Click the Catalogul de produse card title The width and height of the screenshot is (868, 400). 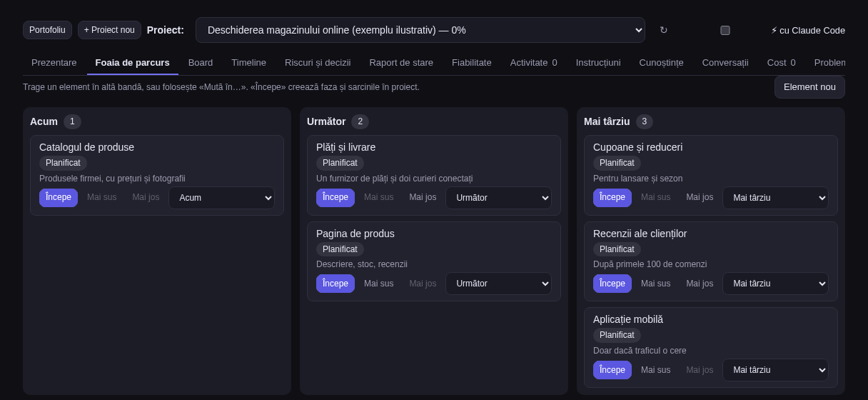click(x=86, y=147)
